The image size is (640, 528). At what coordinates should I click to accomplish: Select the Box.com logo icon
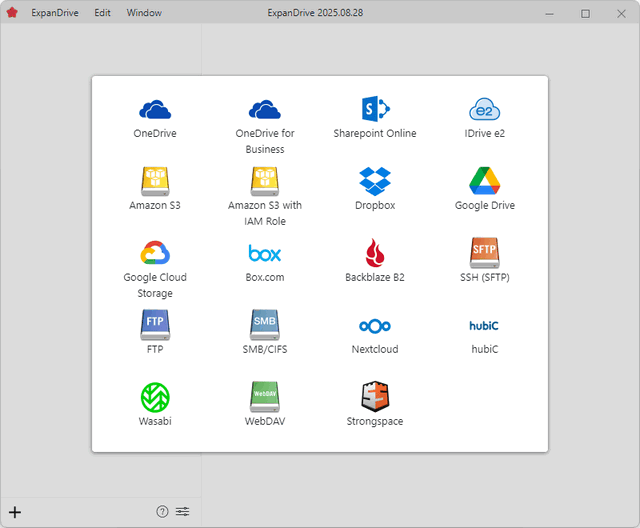coord(265,253)
